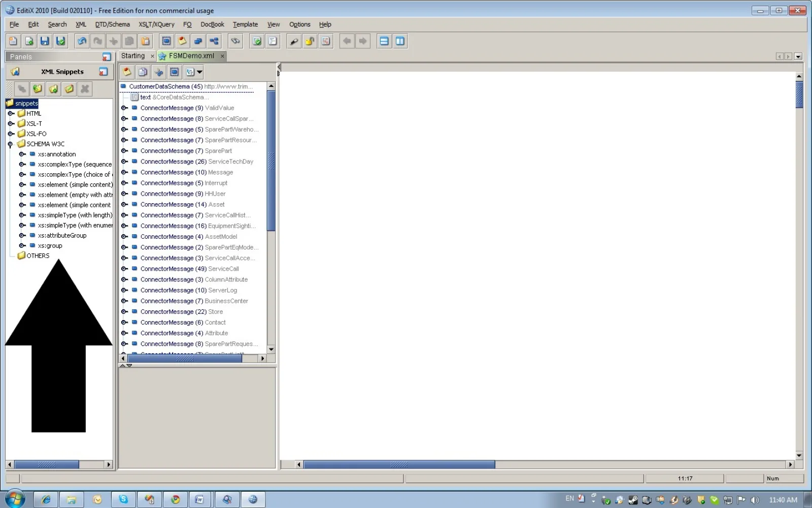Image resolution: width=812 pixels, height=508 pixels.
Task: Expand the XSL-T snippets folder
Action: pos(11,123)
